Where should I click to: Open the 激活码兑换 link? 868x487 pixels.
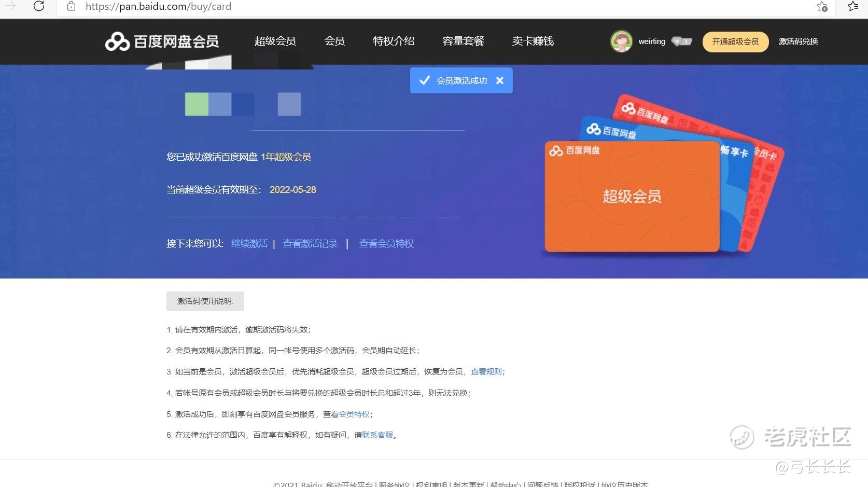point(799,41)
